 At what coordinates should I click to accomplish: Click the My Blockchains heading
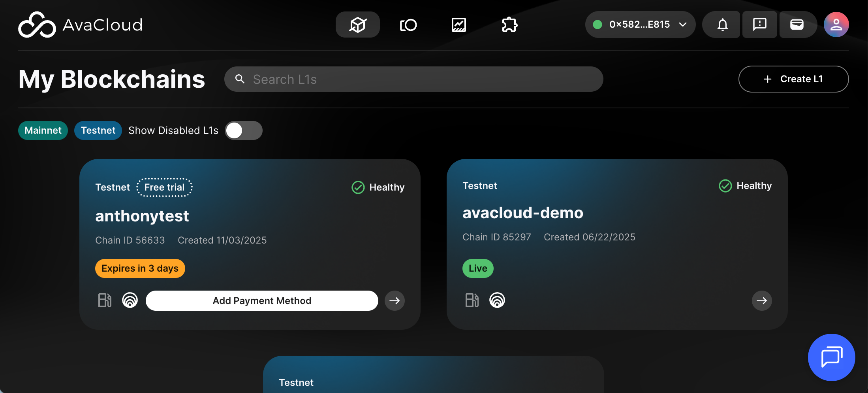[112, 79]
